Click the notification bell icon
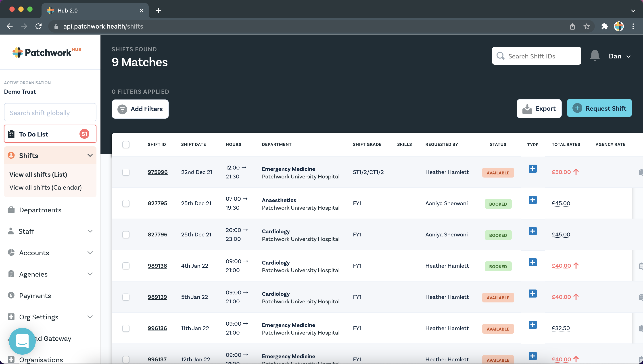The height and width of the screenshot is (364, 643). 595,56
